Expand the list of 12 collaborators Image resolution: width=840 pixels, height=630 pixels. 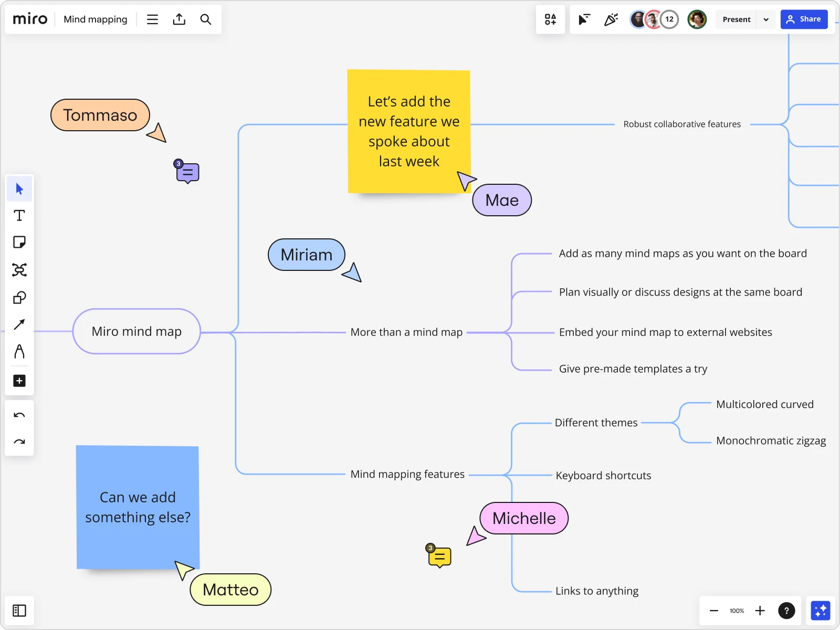click(669, 19)
